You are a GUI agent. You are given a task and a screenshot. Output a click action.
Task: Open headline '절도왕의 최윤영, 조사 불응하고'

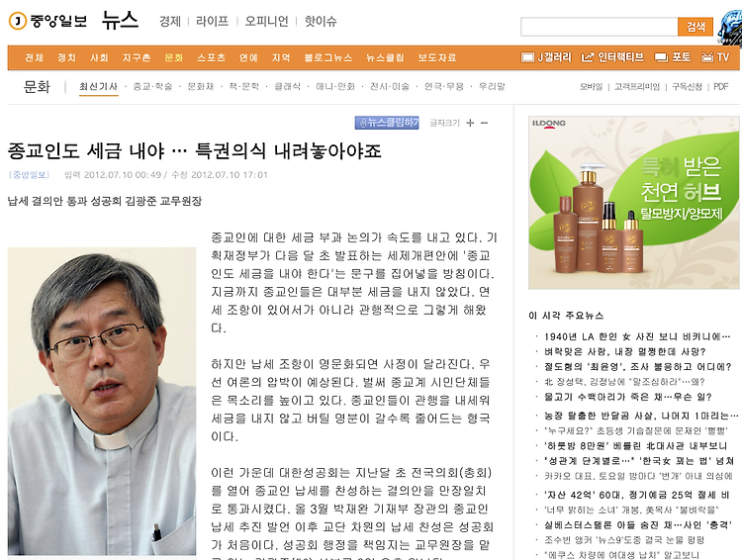pos(637,366)
